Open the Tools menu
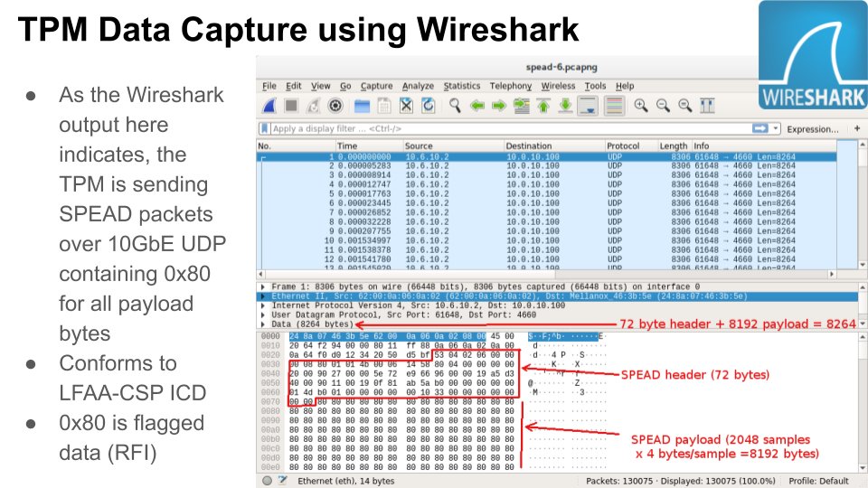This screenshot has width=868, height=488. [595, 86]
